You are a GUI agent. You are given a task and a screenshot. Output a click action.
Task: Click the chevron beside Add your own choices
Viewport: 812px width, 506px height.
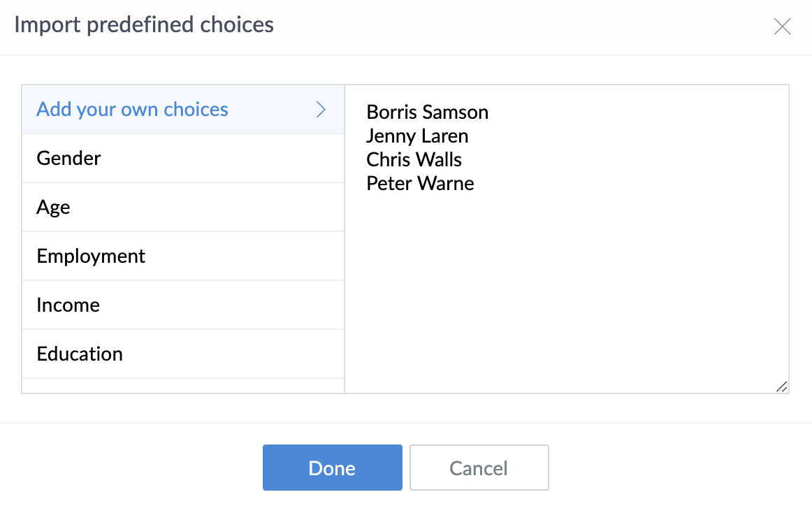click(321, 110)
